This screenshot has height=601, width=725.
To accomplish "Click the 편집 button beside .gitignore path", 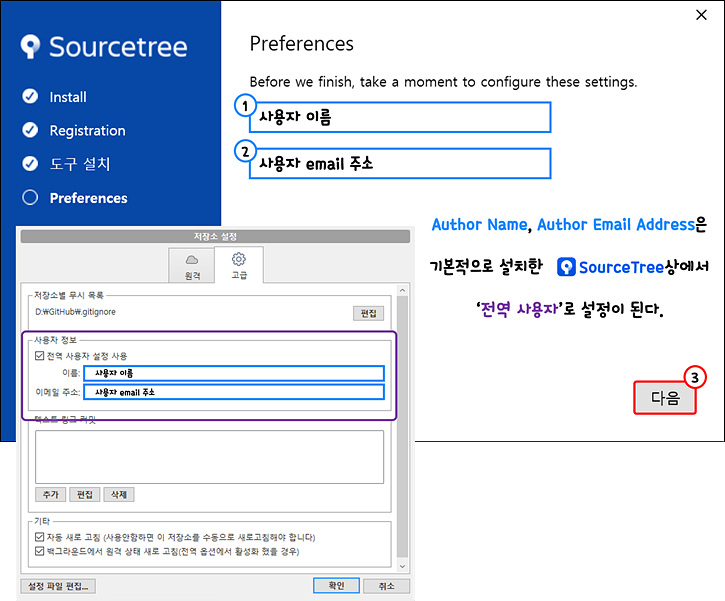I will point(369,313).
